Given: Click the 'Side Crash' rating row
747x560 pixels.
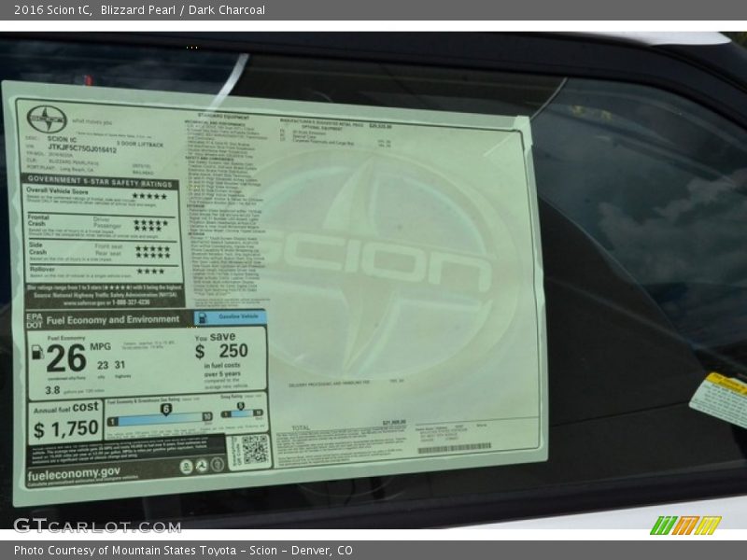Looking at the screenshot, I should 102,251.
